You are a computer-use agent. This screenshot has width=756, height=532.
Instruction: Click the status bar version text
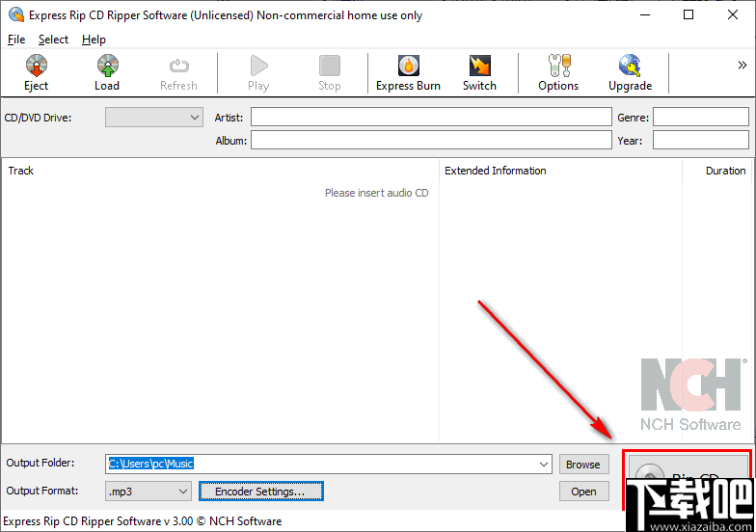point(143,520)
